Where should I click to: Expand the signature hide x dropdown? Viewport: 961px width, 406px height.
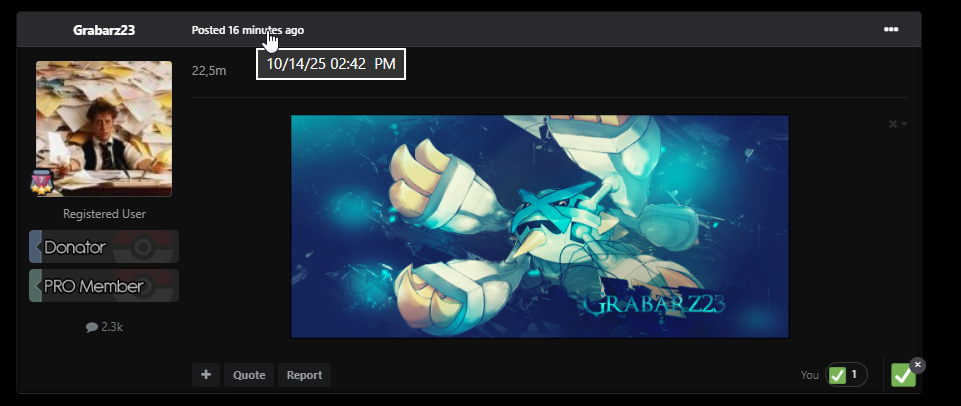click(x=898, y=124)
